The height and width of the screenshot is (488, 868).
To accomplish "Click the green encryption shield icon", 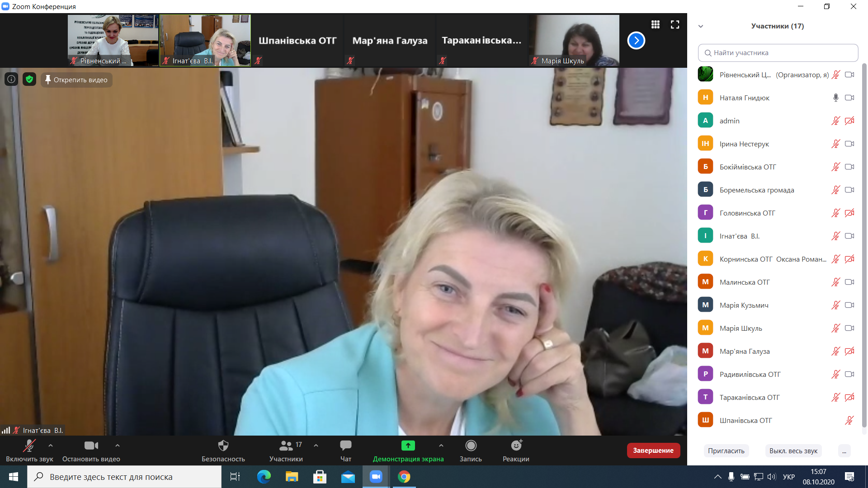I will 29,80.
